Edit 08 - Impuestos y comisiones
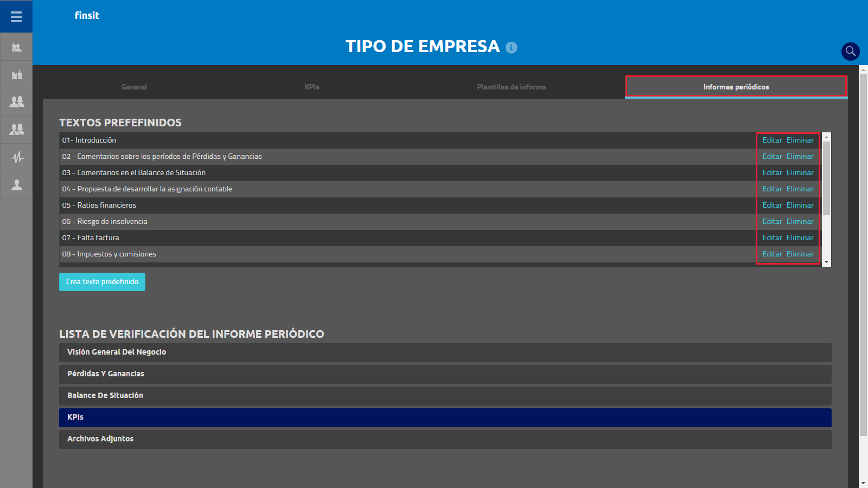The image size is (868, 488). tap(772, 254)
